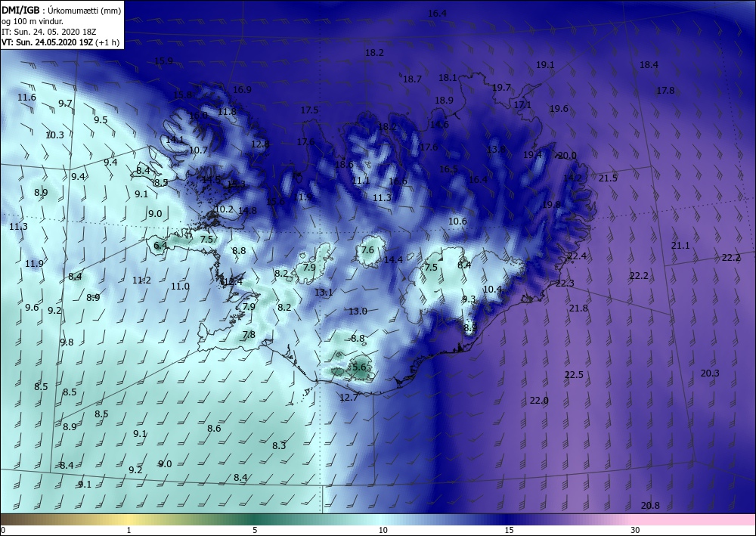This screenshot has width=756, height=536.
Task: Click the map value 21.5
Action: [x=608, y=178]
